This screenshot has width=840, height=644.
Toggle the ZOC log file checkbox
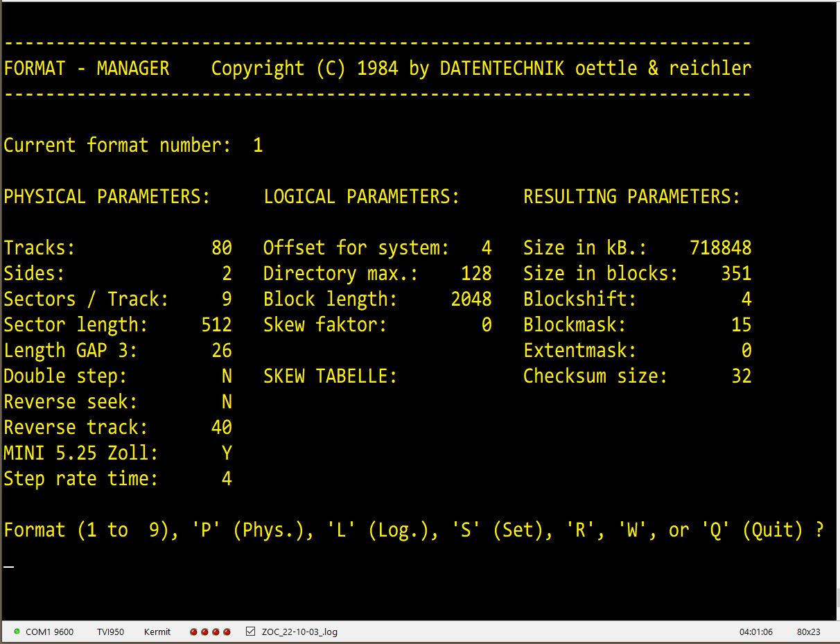click(250, 632)
